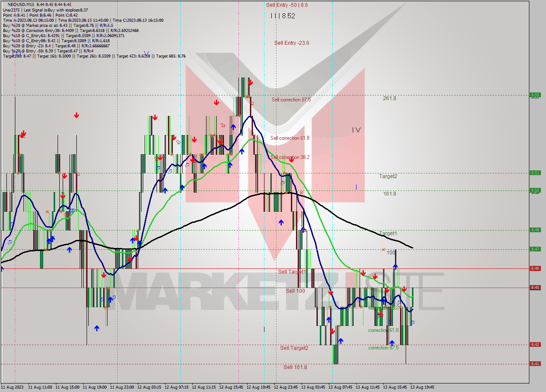Click the '11 Aug 19:00' time label
The image size is (546, 392).
[95, 387]
